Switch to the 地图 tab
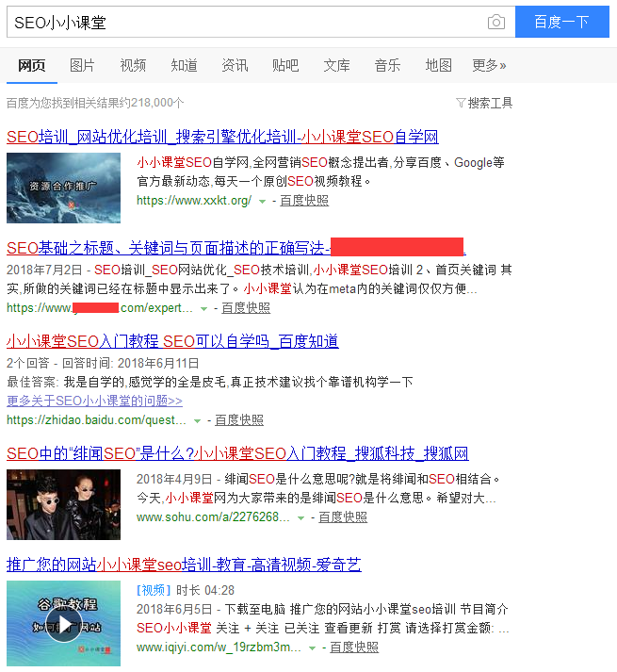Screen dimensions: 617x672 click(438, 66)
